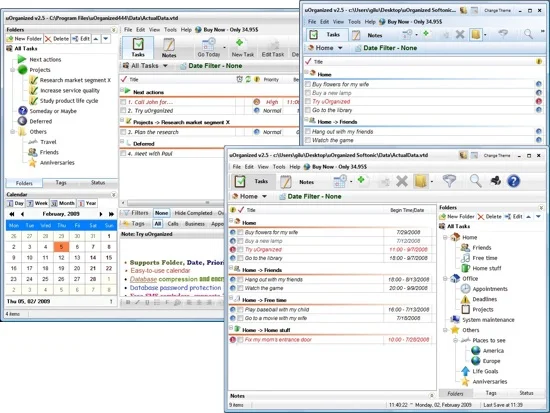550x413 pixels.
Task: Open the All Tasks dropdown in left window
Action: pos(165,66)
